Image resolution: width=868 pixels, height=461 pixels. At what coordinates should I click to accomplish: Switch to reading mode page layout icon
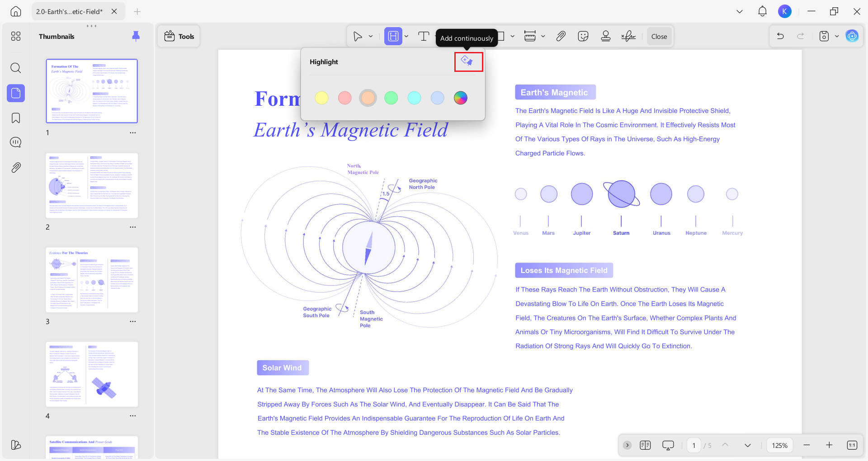coord(645,445)
